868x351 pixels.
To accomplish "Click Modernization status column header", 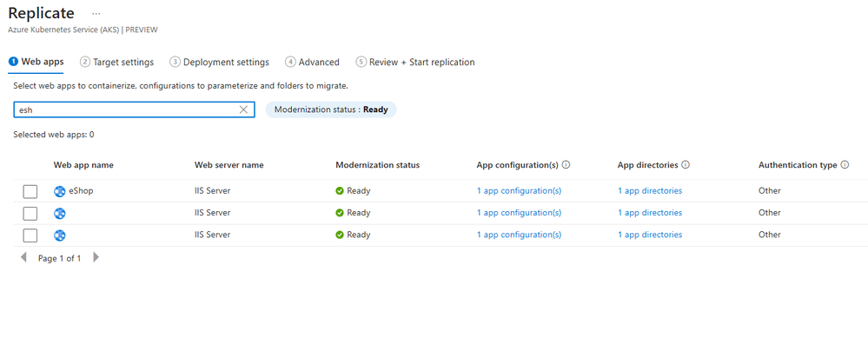I will click(x=378, y=165).
